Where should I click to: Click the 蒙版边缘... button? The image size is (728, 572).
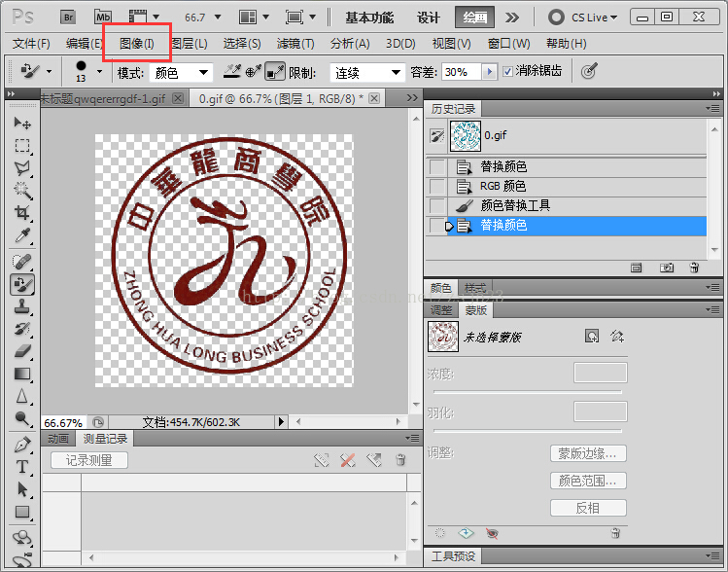tap(588, 453)
